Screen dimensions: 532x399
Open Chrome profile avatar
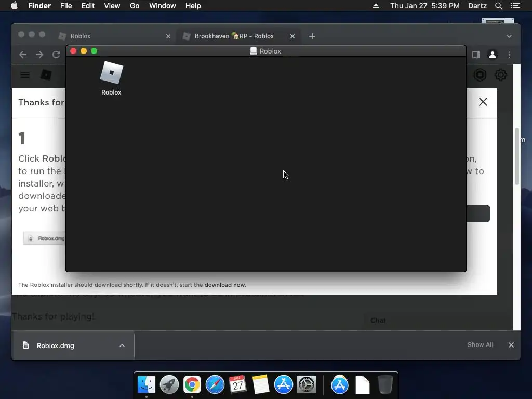493,55
